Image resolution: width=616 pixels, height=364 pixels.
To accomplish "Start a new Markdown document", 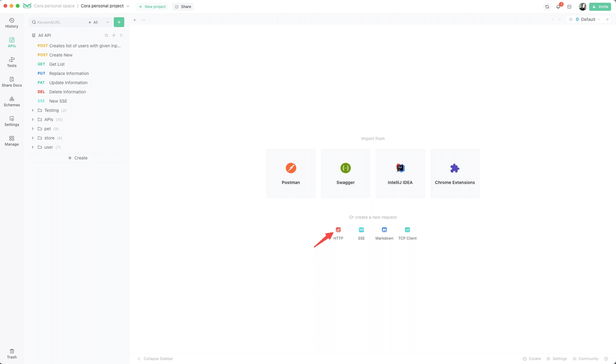I will [x=384, y=233].
